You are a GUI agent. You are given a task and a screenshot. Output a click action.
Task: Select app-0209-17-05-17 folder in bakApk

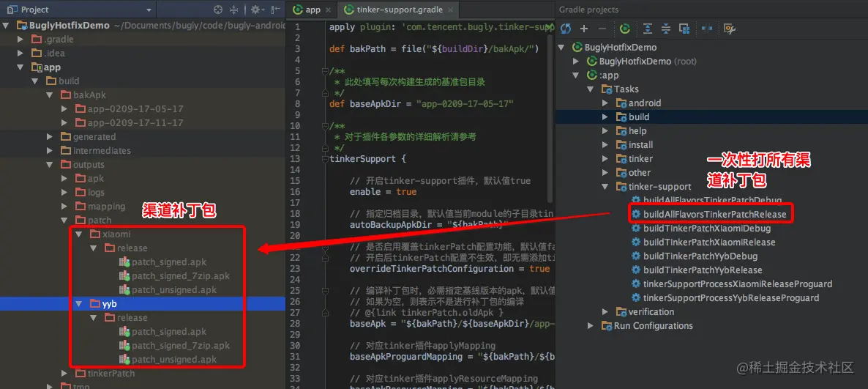coord(135,108)
